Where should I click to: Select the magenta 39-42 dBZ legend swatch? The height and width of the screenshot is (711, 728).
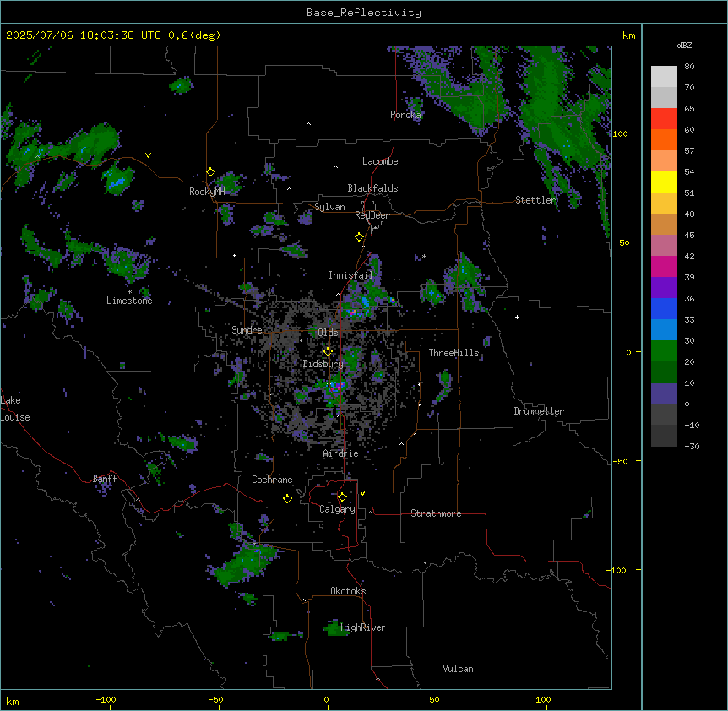click(664, 266)
